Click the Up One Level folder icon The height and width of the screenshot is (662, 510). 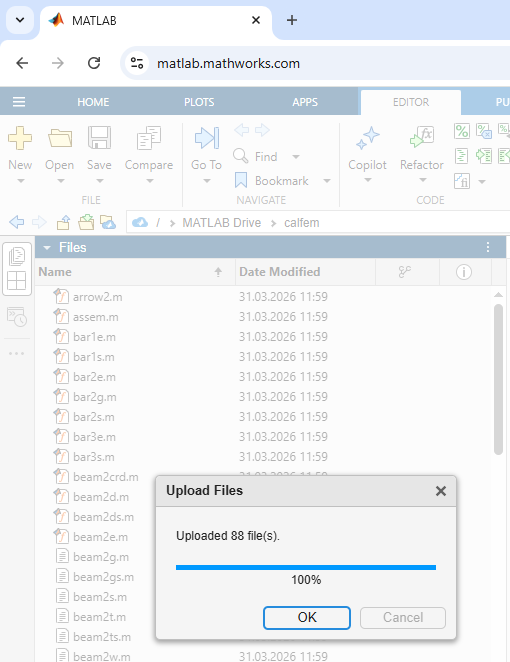(63, 222)
